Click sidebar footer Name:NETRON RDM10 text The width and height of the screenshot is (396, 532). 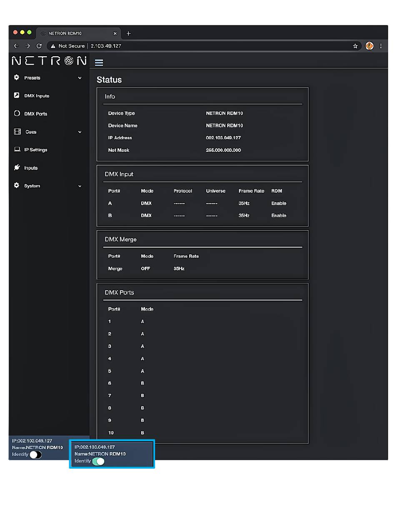[38, 447]
